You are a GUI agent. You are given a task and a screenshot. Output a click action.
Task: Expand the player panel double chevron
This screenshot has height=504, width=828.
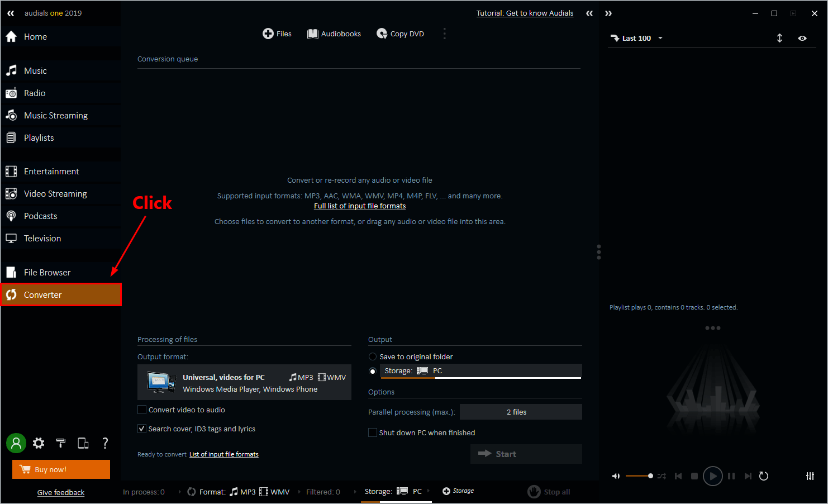[x=608, y=13]
